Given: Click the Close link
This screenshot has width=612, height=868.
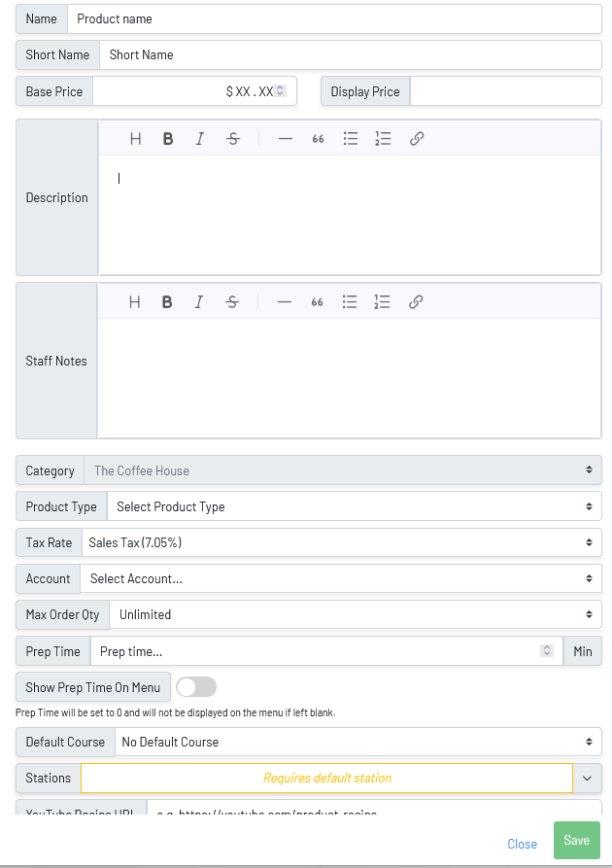Looking at the screenshot, I should [522, 844].
